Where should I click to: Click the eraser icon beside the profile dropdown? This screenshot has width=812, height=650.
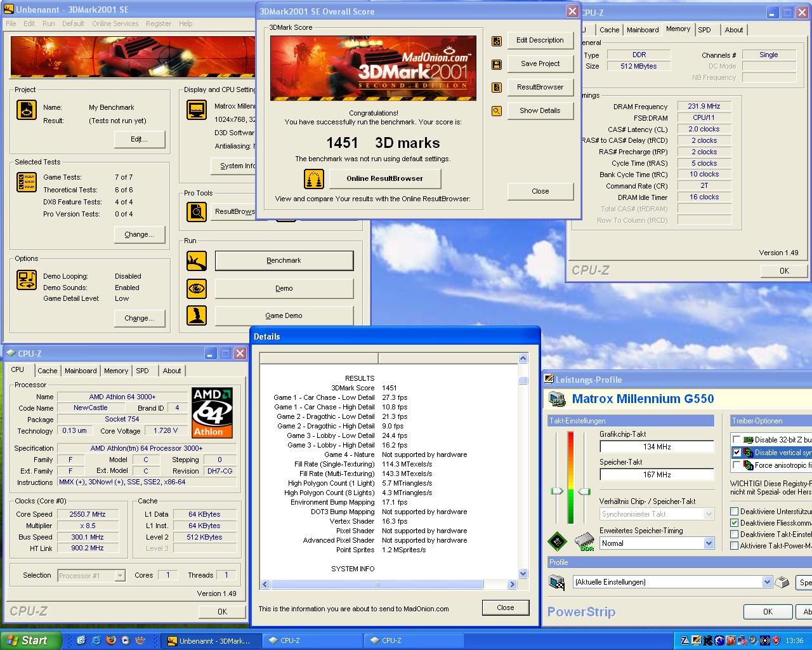[783, 582]
